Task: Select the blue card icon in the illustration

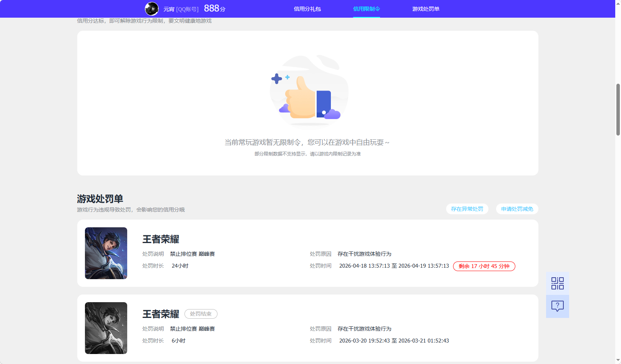Action: click(x=324, y=103)
